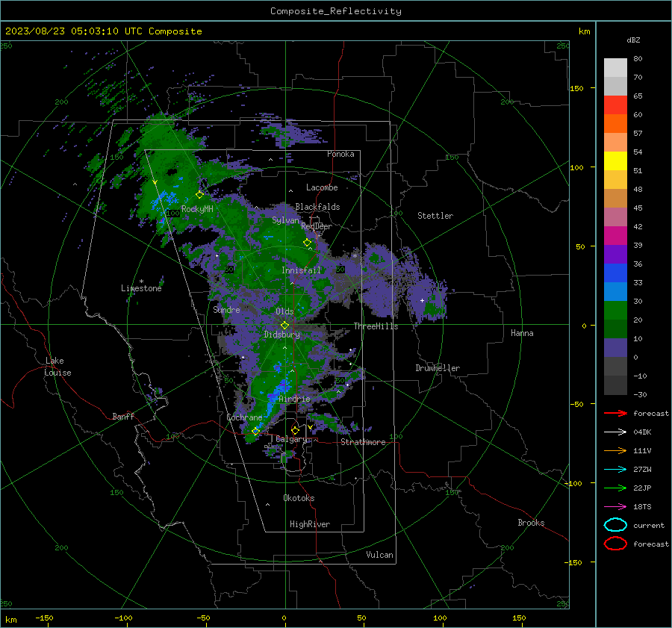Image resolution: width=672 pixels, height=628 pixels.
Task: Click the Olds town label
Action: click(x=284, y=311)
